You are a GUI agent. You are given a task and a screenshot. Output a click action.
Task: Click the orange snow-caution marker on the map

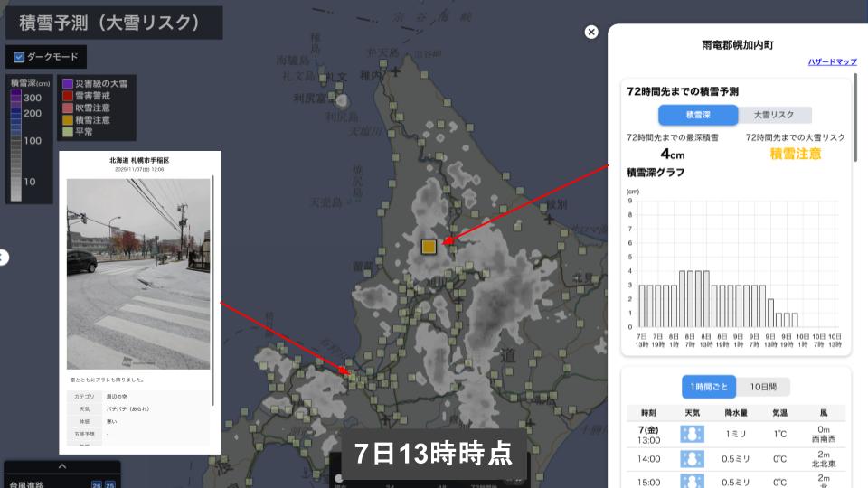[x=429, y=247]
